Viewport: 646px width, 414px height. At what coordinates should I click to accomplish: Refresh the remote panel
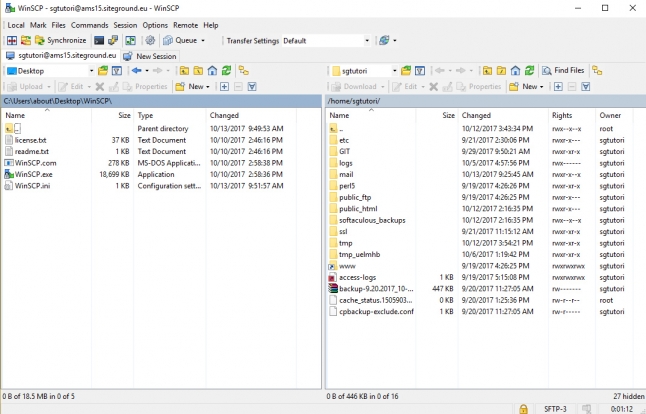(529, 71)
